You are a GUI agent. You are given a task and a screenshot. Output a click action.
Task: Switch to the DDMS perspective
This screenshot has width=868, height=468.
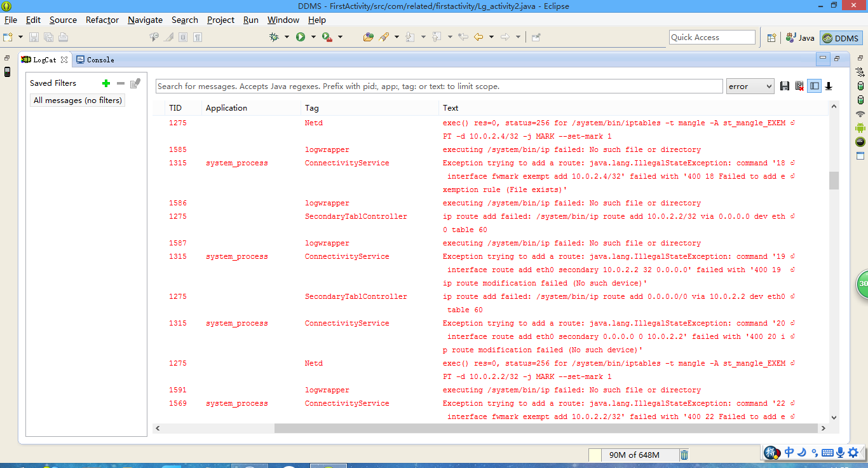click(x=840, y=38)
